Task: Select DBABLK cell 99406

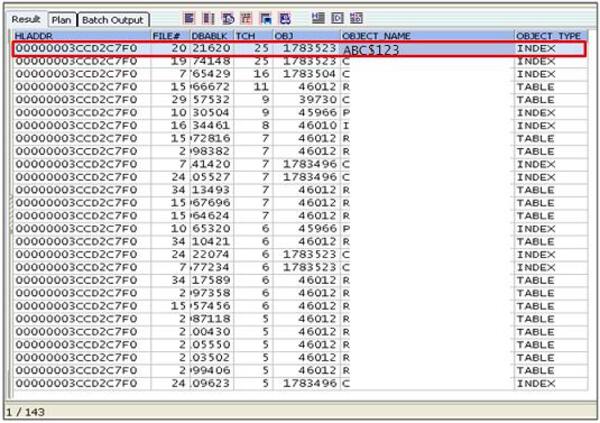Action: tap(212, 371)
